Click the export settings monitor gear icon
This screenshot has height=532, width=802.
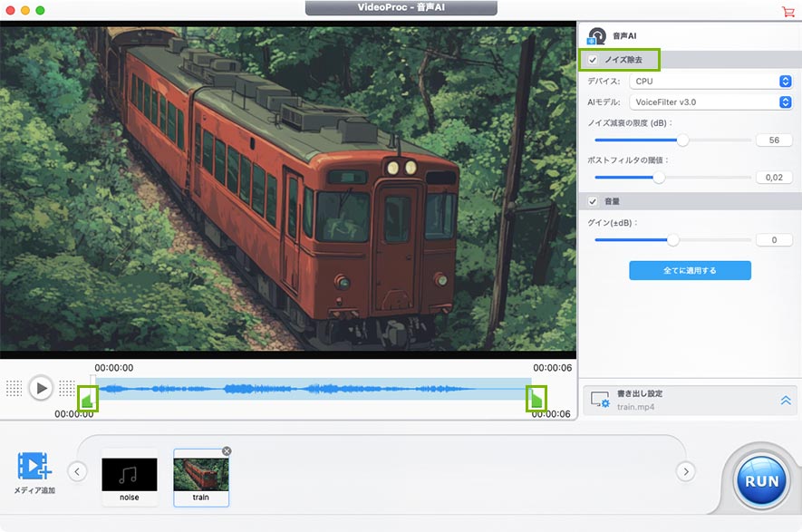[599, 400]
